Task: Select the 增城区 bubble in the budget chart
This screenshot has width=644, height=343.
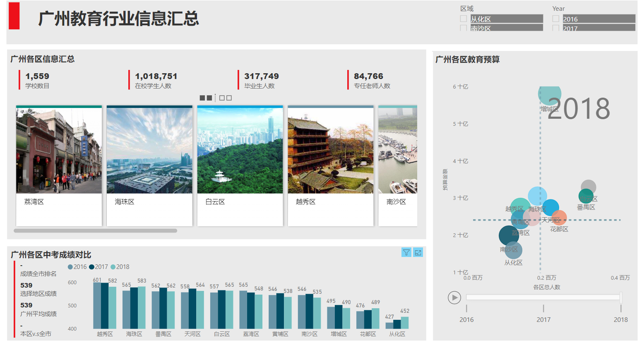Action: click(549, 94)
